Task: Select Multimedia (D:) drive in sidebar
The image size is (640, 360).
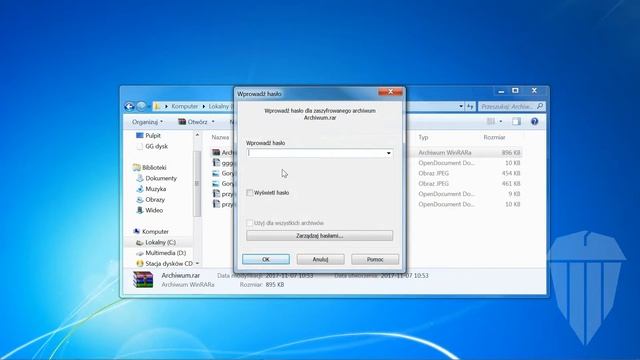Action: 165,253
